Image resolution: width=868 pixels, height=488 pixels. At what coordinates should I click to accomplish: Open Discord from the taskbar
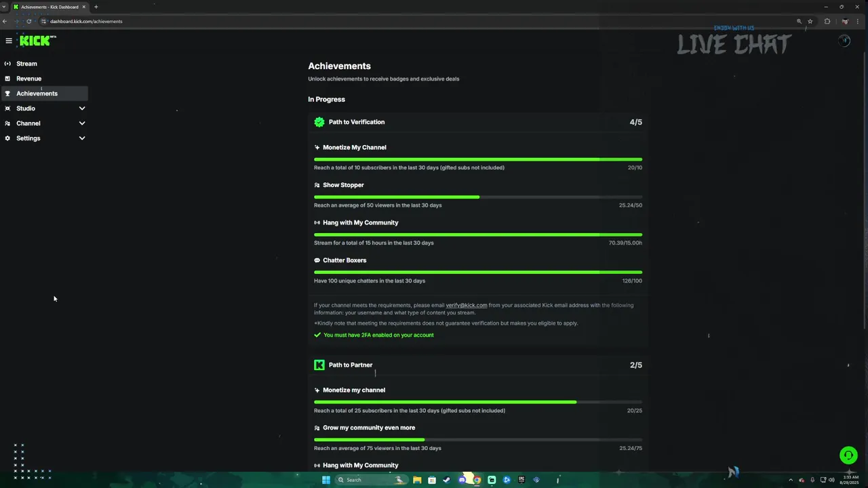pyautogui.click(x=462, y=480)
